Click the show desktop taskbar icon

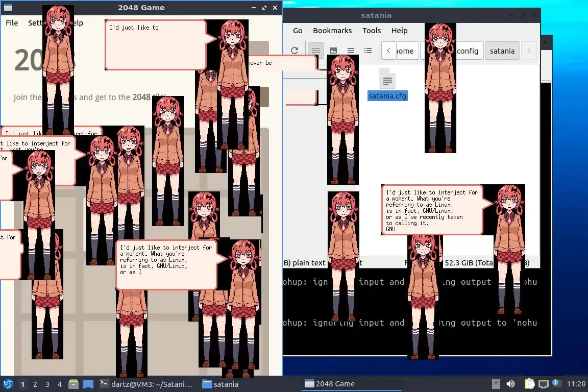point(88,384)
